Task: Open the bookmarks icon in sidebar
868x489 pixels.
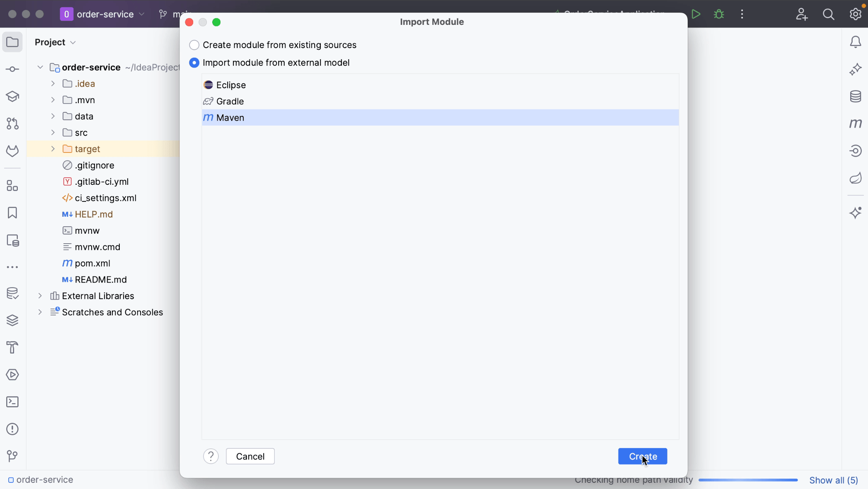Action: pos(12,213)
